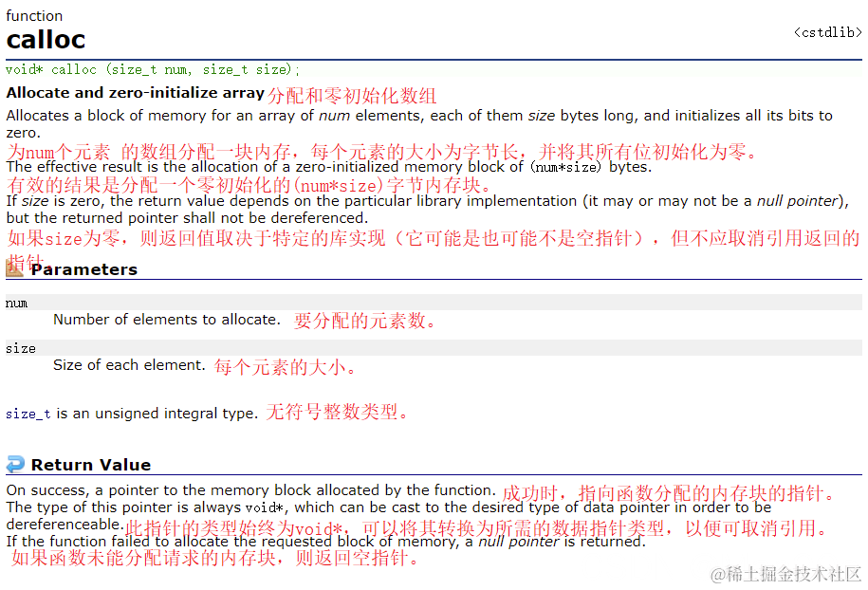868x590 pixels.
Task: Click the 'size' parameter name row
Action: tap(434, 347)
